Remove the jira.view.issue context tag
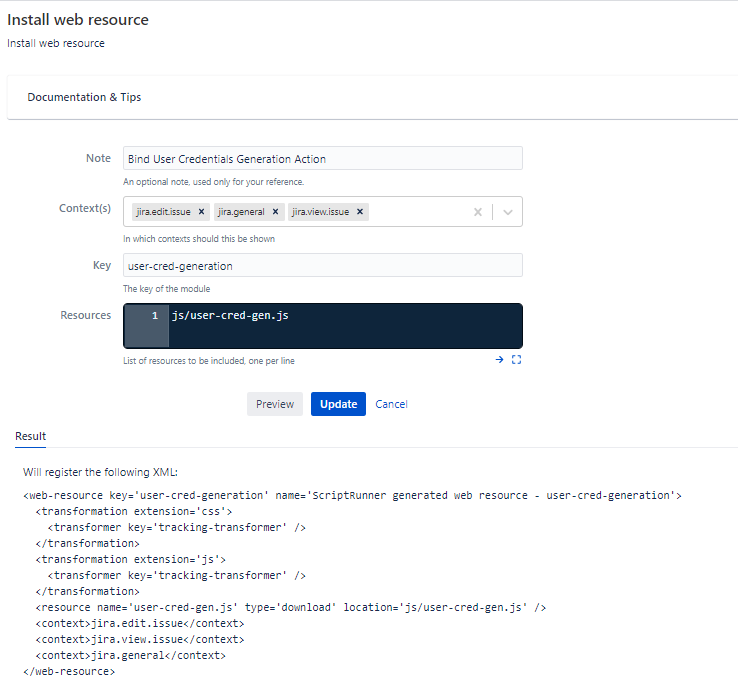Screen dimensions: 738x693 (x=360, y=212)
